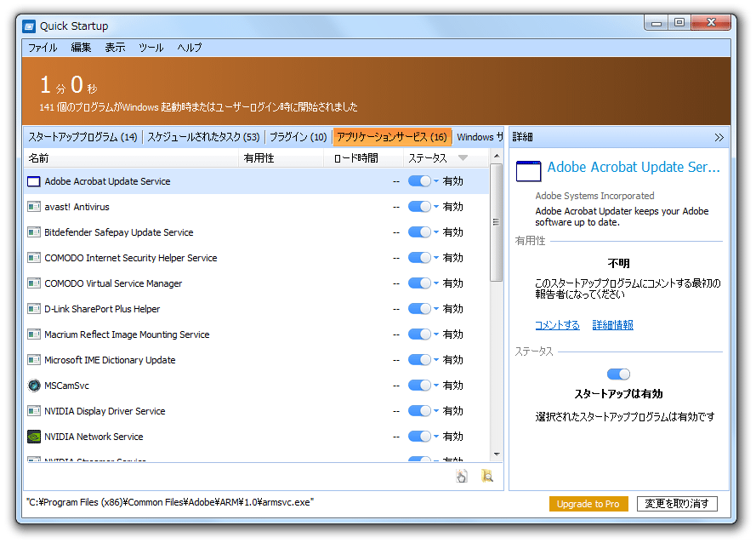756x543 pixels.
Task: Open the ファイル menu
Action: [43, 48]
